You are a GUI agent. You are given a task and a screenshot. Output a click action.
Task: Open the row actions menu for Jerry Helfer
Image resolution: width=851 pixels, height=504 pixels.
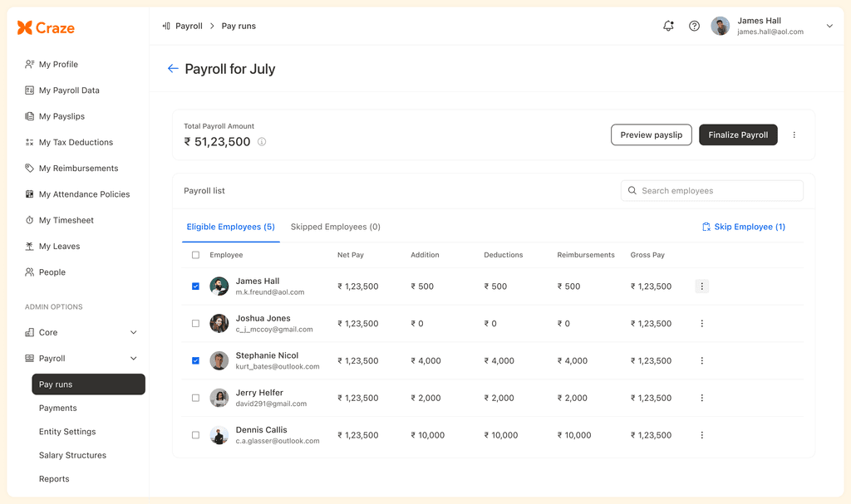click(701, 398)
